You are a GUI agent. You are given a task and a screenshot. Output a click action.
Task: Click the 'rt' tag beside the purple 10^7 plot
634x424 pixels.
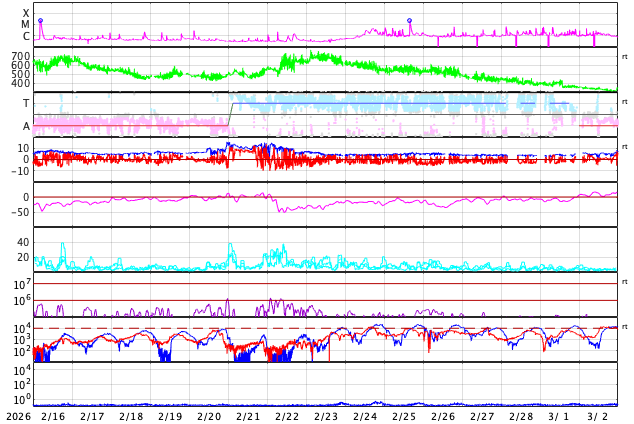(625, 281)
